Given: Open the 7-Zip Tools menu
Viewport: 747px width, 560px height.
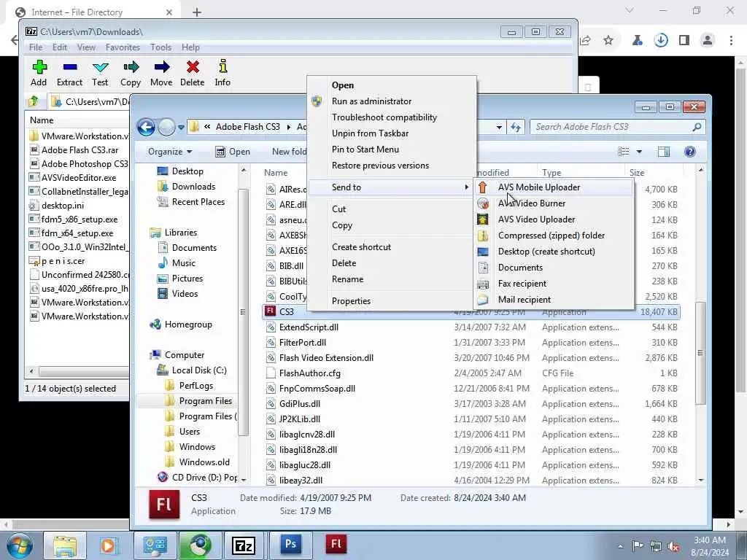Looking at the screenshot, I should click(161, 47).
